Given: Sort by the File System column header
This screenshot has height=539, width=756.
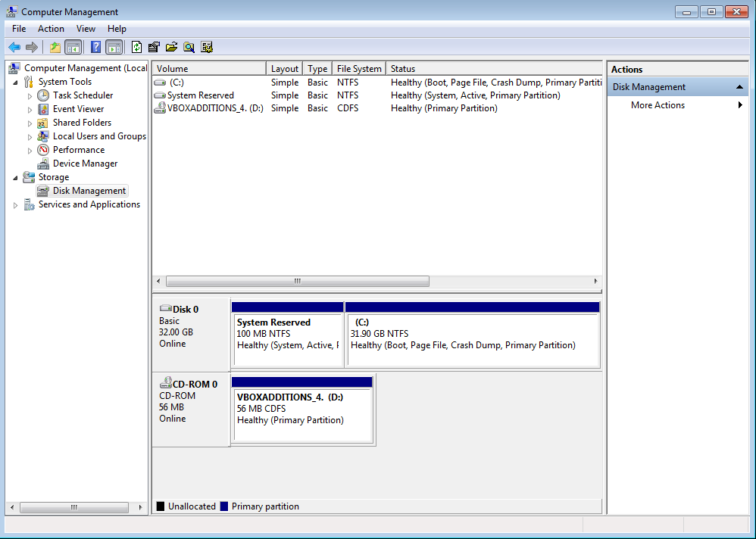Looking at the screenshot, I should tap(359, 68).
